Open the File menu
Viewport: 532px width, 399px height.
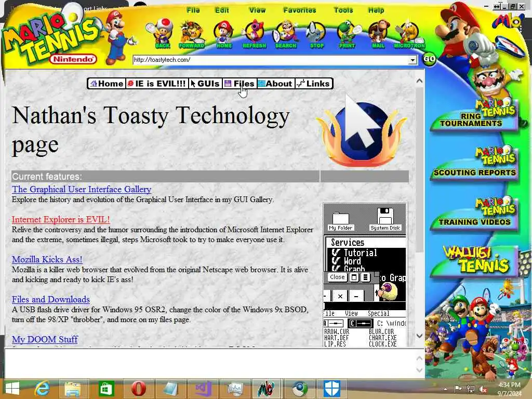point(193,10)
